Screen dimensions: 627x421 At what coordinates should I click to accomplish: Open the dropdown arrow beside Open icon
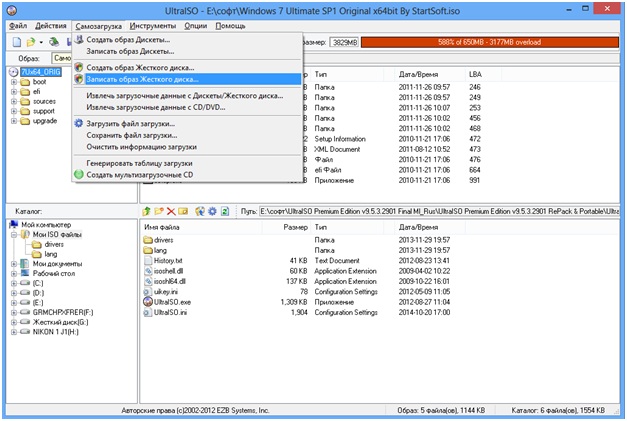[41, 42]
